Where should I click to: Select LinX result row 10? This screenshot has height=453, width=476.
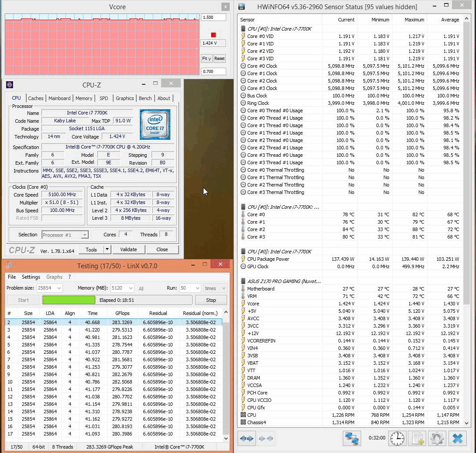(113, 382)
